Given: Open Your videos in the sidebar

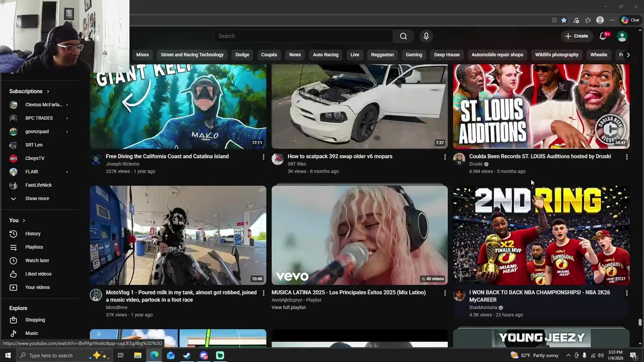Looking at the screenshot, I should click(x=39, y=287).
